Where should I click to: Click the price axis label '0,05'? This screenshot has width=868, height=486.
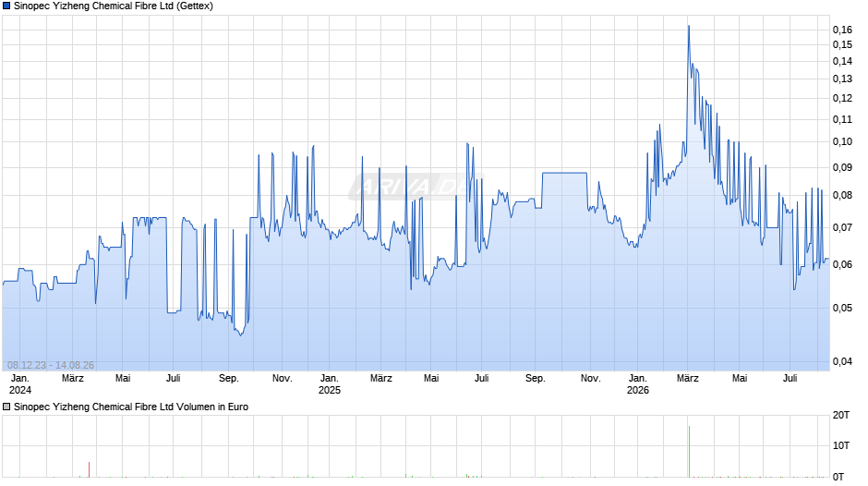click(x=842, y=308)
